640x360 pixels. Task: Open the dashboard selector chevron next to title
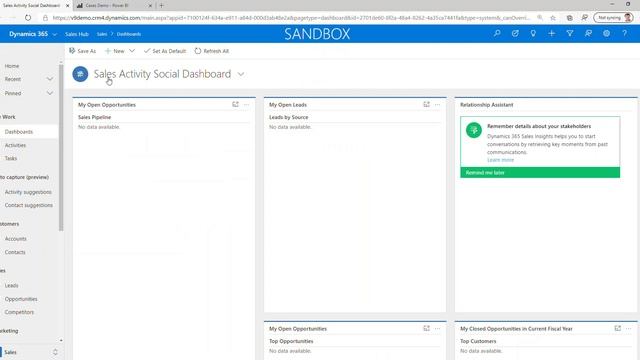pyautogui.click(x=241, y=74)
